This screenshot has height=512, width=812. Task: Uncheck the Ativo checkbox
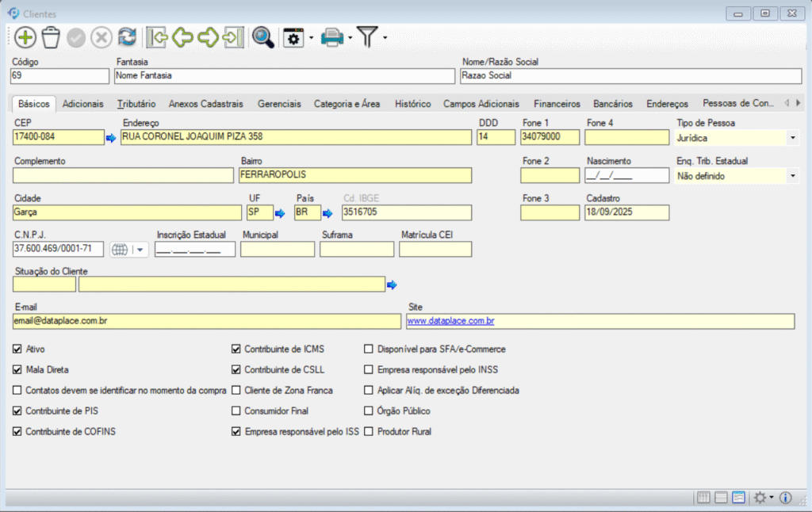coord(18,349)
